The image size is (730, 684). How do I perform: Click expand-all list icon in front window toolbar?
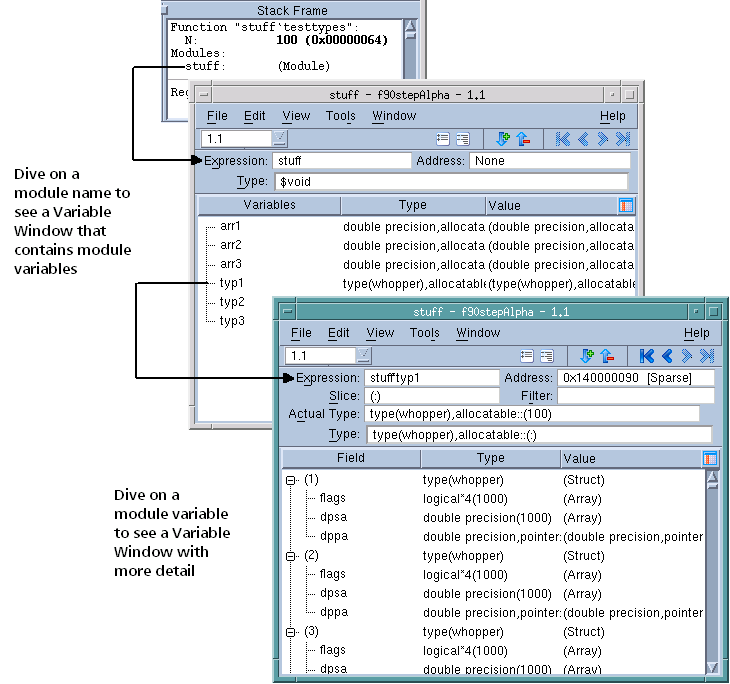pyautogui.click(x=546, y=355)
